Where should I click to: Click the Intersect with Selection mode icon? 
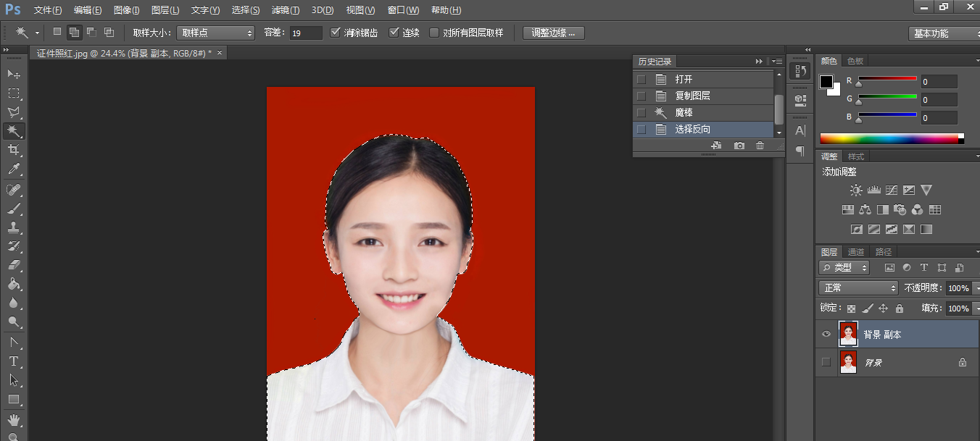pyautogui.click(x=109, y=32)
